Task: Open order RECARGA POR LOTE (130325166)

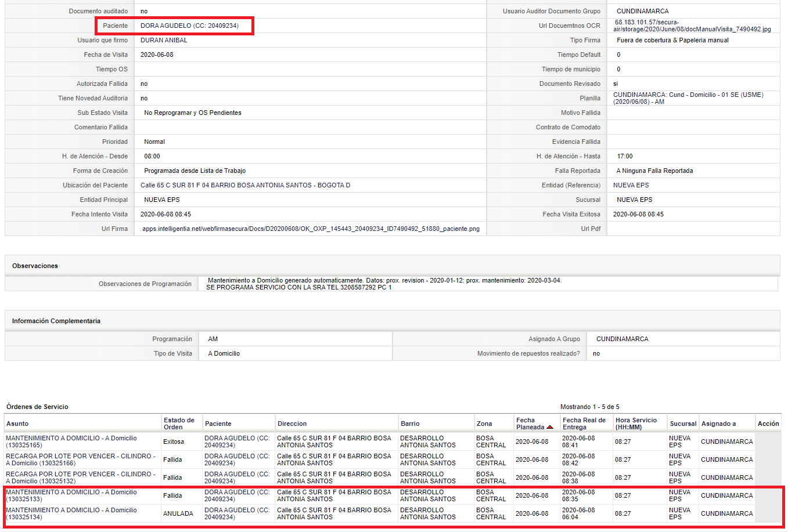Action: [80, 459]
